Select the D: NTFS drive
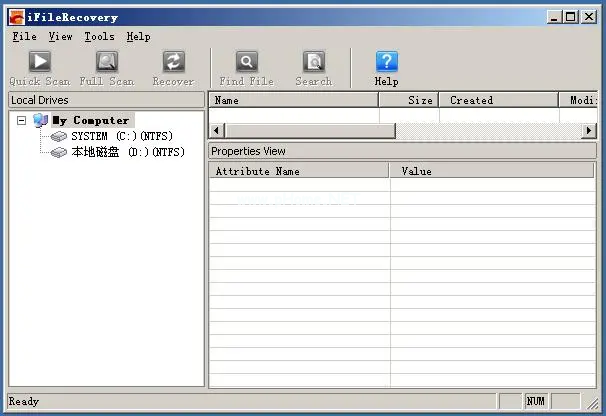The height and width of the screenshot is (416, 606). [x=127, y=152]
